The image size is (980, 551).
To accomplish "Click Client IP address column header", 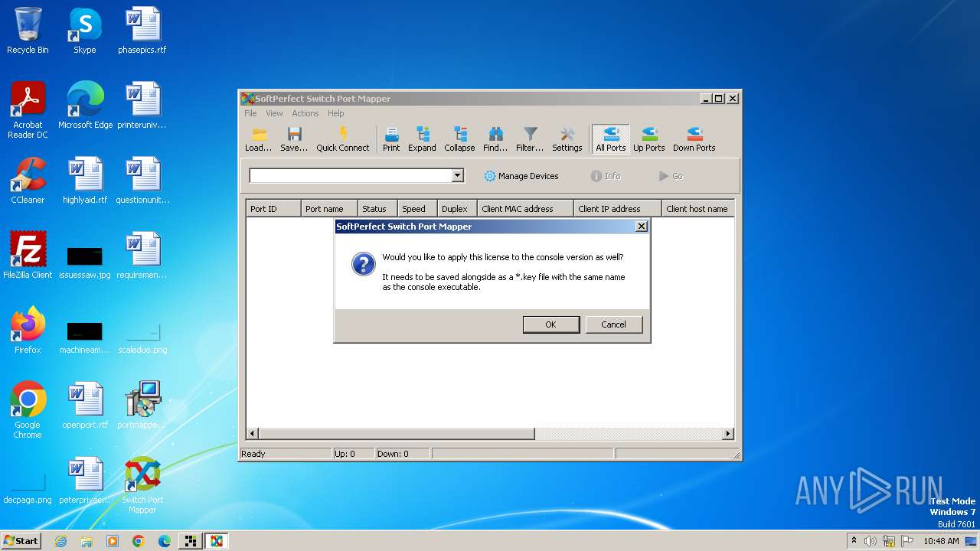I will [x=618, y=209].
